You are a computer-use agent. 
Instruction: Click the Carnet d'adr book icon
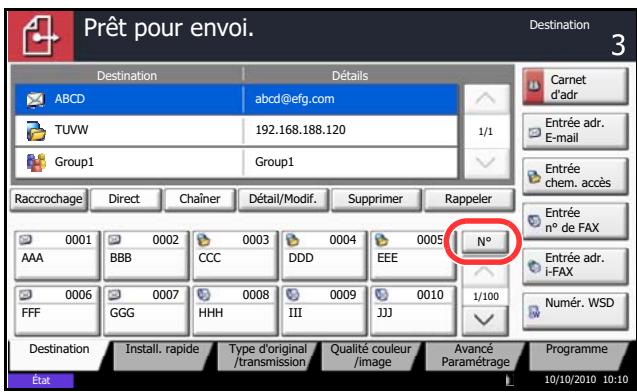[533, 86]
